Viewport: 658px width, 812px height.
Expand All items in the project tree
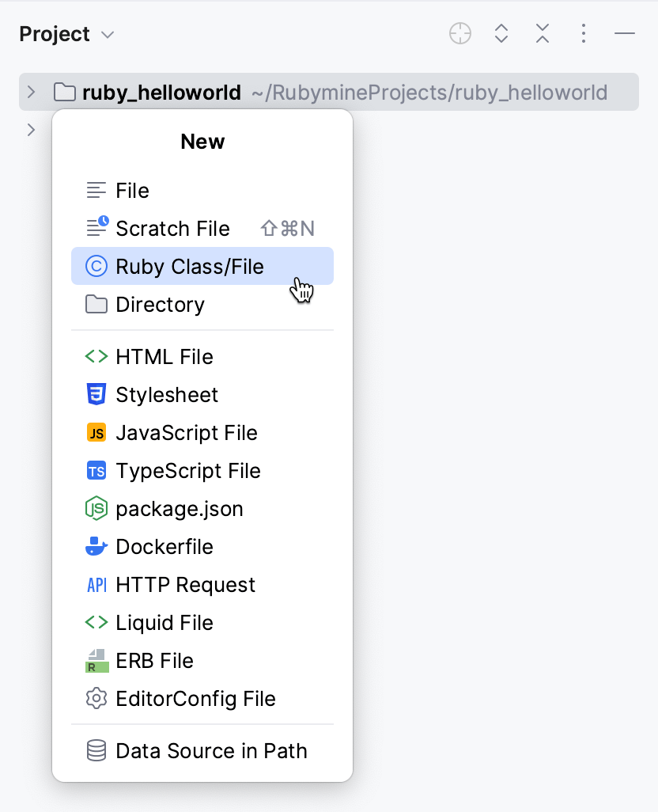[x=501, y=33]
